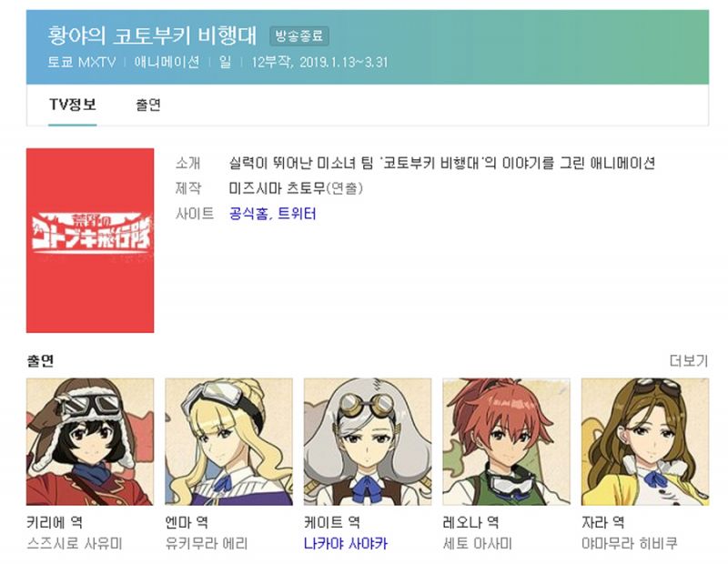This screenshot has height=564, width=728.
Task: Open the 공식홈 official site link
Action: [248, 214]
